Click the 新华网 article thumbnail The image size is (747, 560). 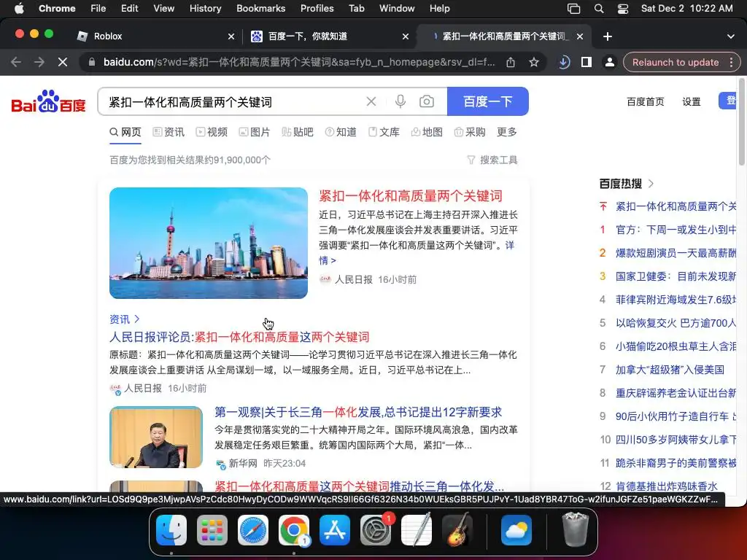pyautogui.click(x=156, y=437)
